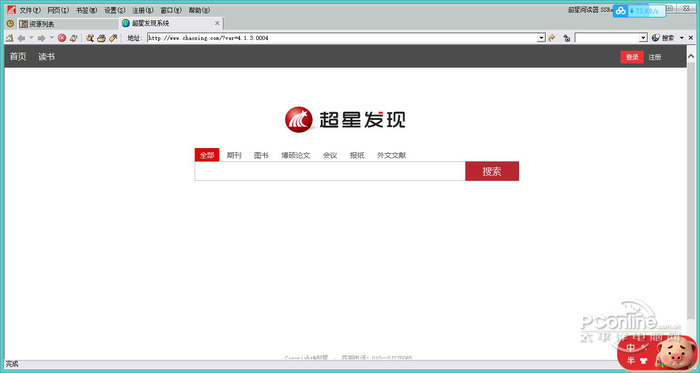700x373 pixels.
Task: Click the go-to-address arrow icon
Action: click(552, 38)
